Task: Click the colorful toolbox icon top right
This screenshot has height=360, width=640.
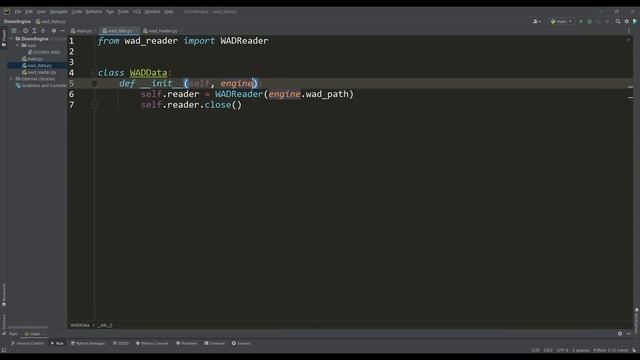Action: click(635, 21)
